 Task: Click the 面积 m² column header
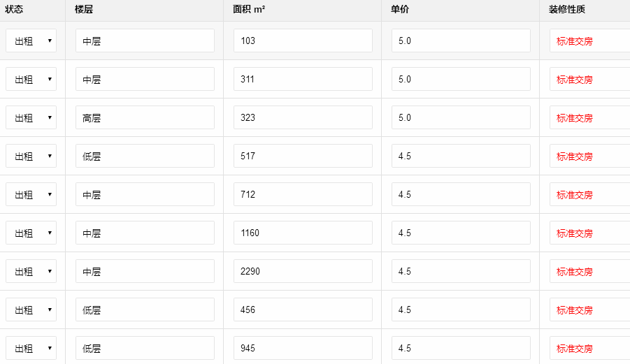click(249, 10)
